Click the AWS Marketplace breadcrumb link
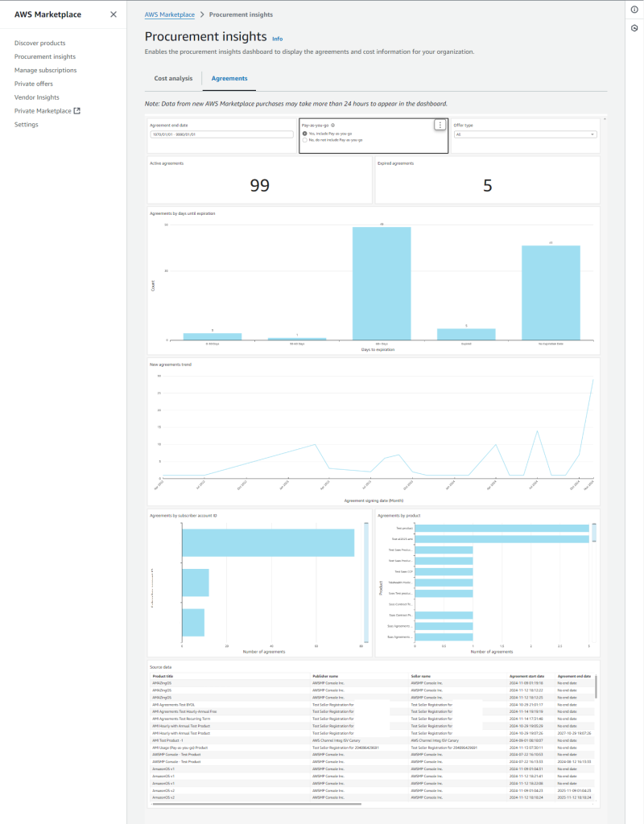This screenshot has width=644, height=824. [169, 14]
